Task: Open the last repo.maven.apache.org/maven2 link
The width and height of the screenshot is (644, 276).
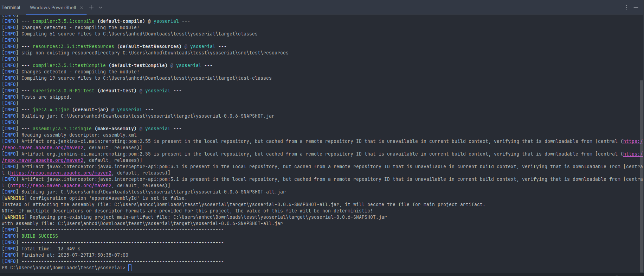Action: 60,186
